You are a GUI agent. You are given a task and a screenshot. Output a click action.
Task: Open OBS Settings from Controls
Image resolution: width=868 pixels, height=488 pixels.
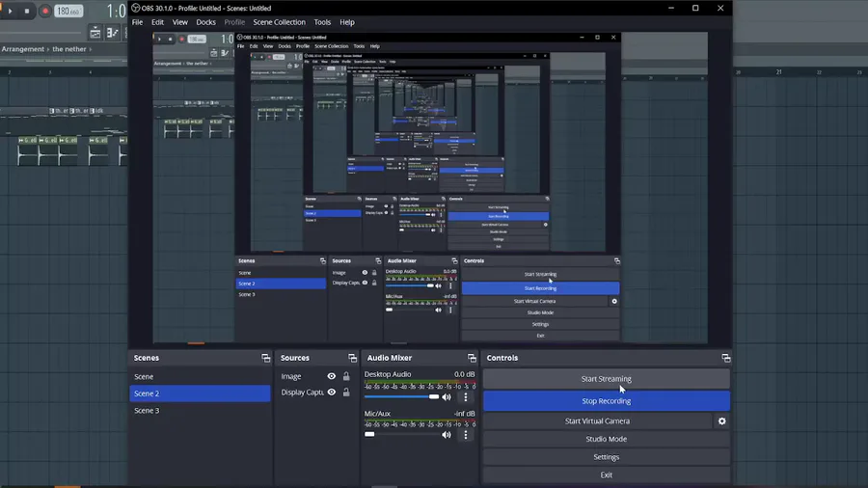[607, 457]
